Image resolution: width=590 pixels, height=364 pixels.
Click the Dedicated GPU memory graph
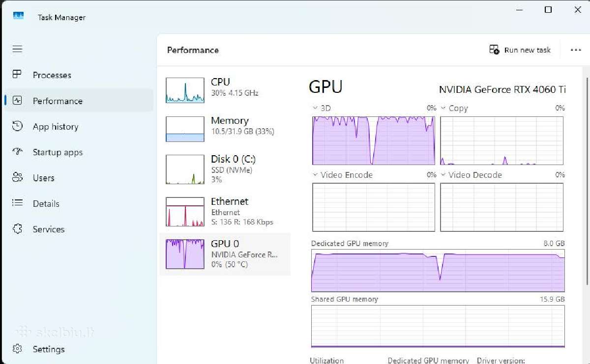438,271
